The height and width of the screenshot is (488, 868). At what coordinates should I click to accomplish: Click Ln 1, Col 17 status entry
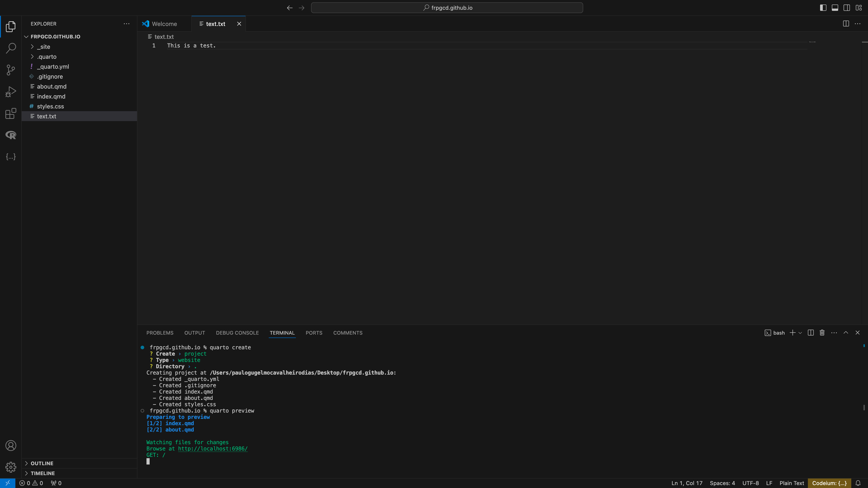point(687,483)
